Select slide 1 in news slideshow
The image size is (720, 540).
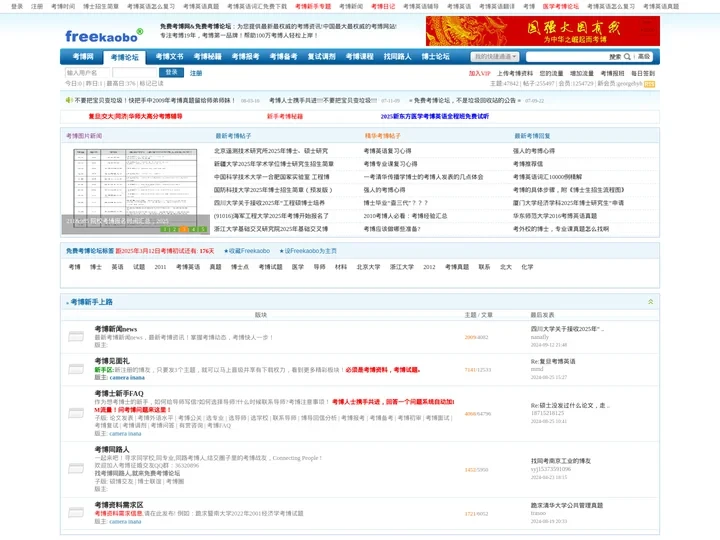pyautogui.click(x=165, y=229)
